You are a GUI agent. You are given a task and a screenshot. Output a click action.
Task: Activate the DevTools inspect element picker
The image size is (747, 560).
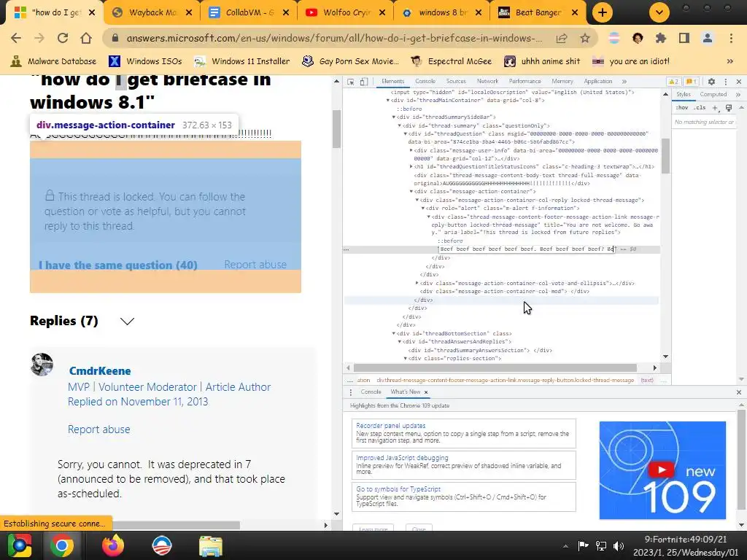[351, 82]
